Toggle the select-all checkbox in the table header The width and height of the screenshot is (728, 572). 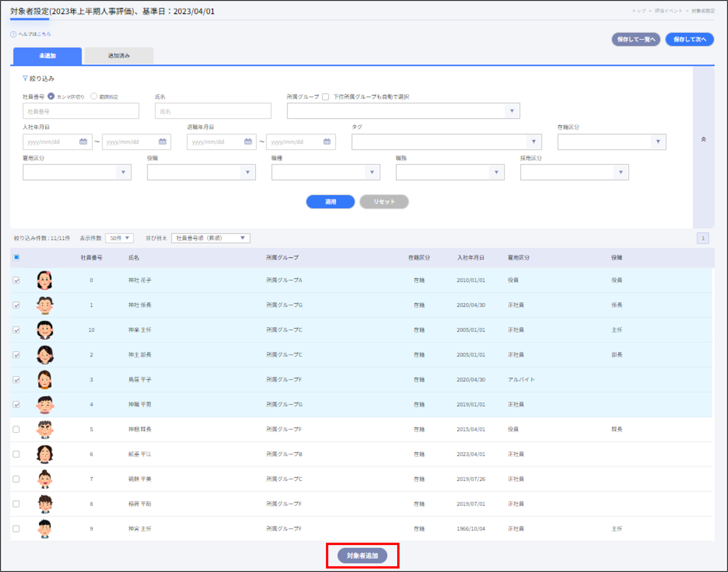[16, 257]
